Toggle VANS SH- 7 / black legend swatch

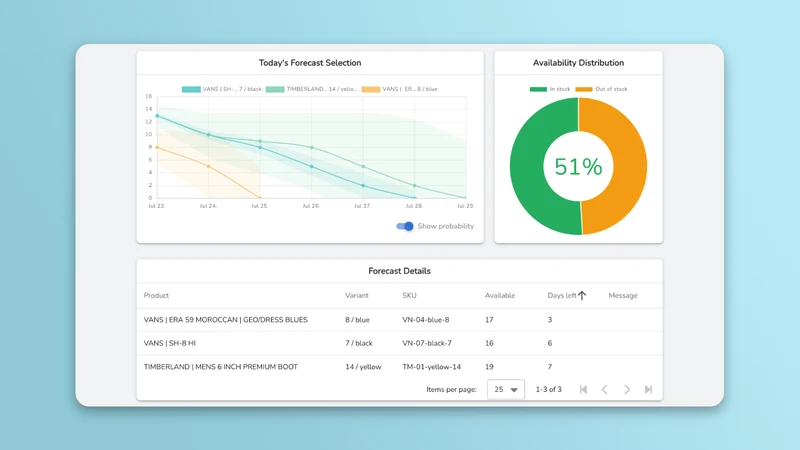coord(191,89)
